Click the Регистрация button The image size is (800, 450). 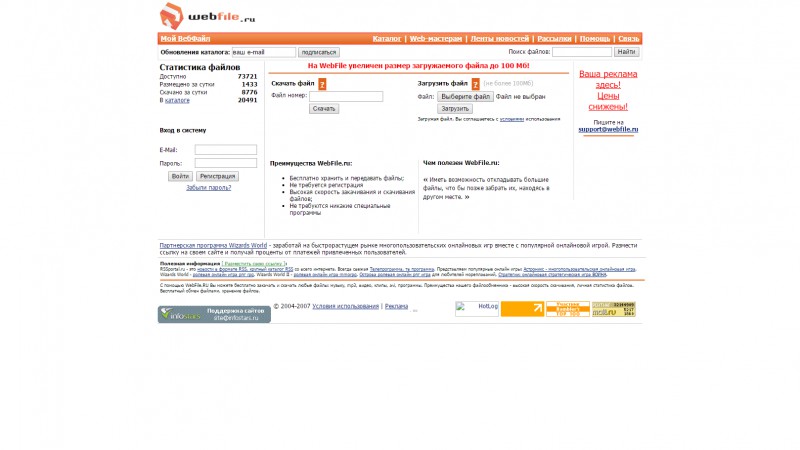[217, 176]
